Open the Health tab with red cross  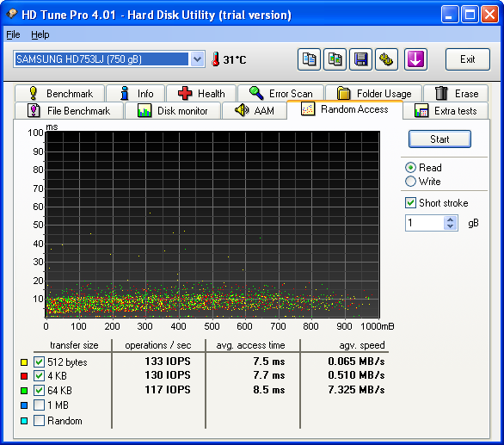click(x=201, y=93)
